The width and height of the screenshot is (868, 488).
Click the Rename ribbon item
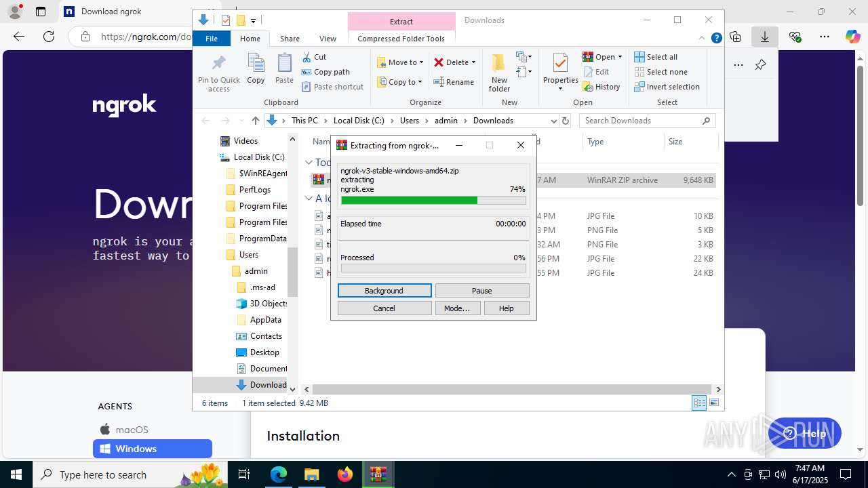[454, 82]
